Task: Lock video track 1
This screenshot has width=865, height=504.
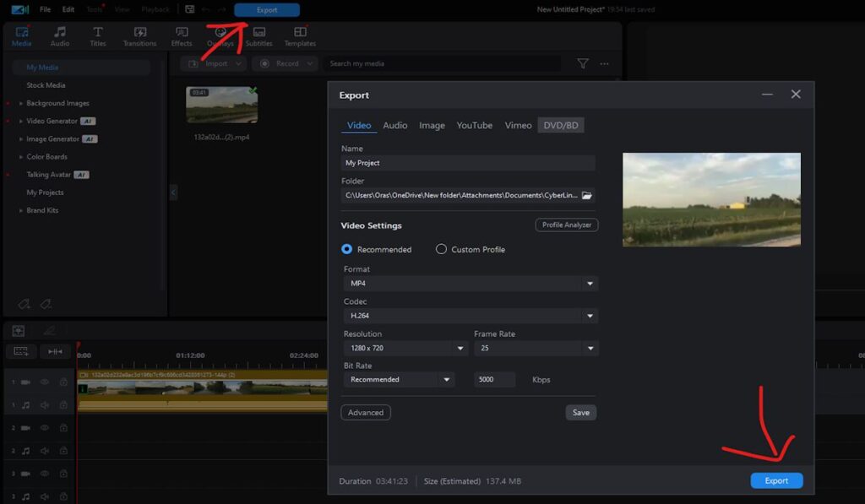Action: [x=63, y=382]
